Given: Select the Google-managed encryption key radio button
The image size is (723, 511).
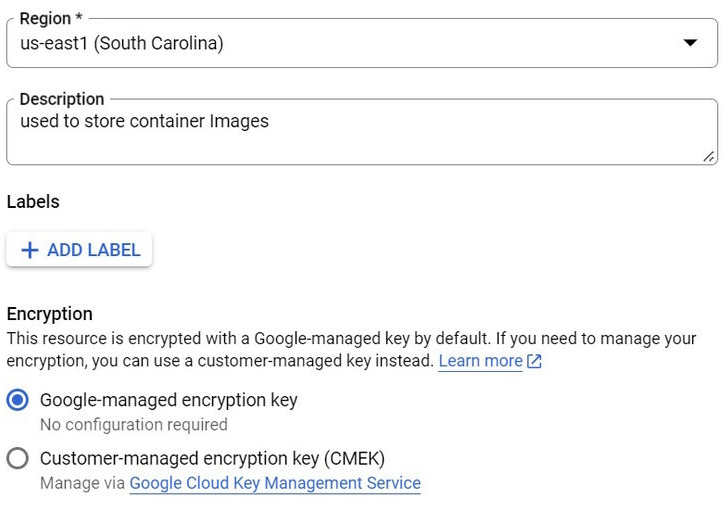Looking at the screenshot, I should point(17,401).
